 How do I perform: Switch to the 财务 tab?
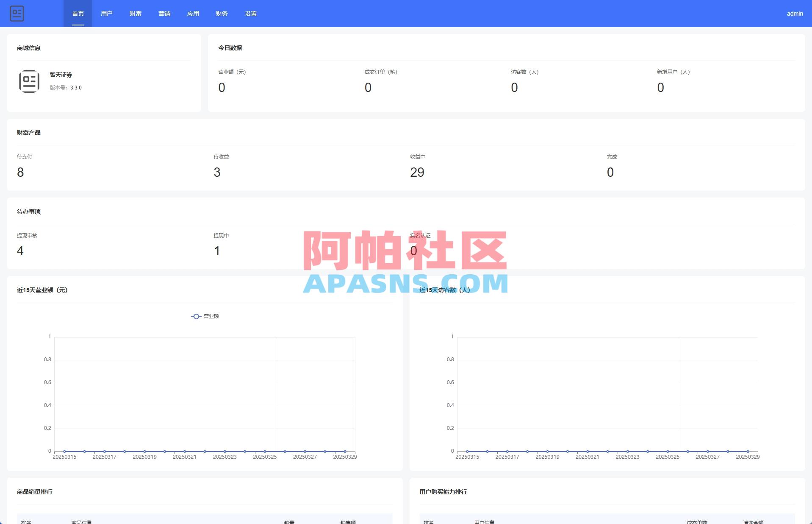[222, 13]
